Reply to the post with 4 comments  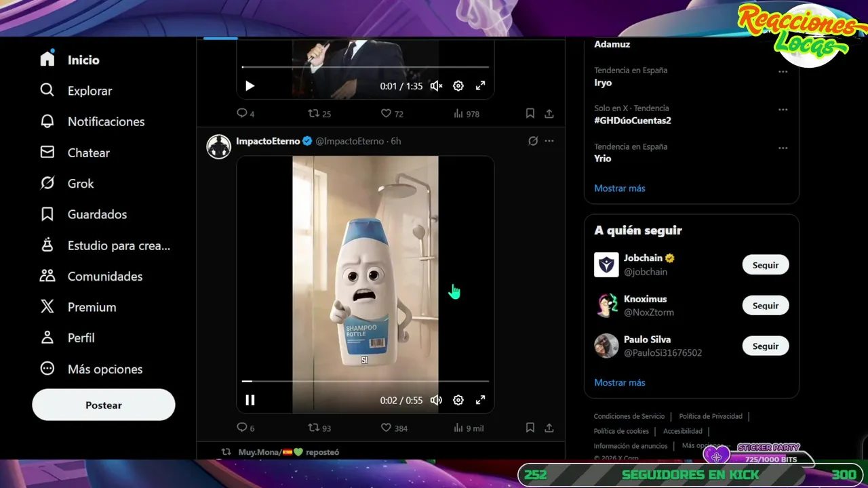(x=245, y=114)
